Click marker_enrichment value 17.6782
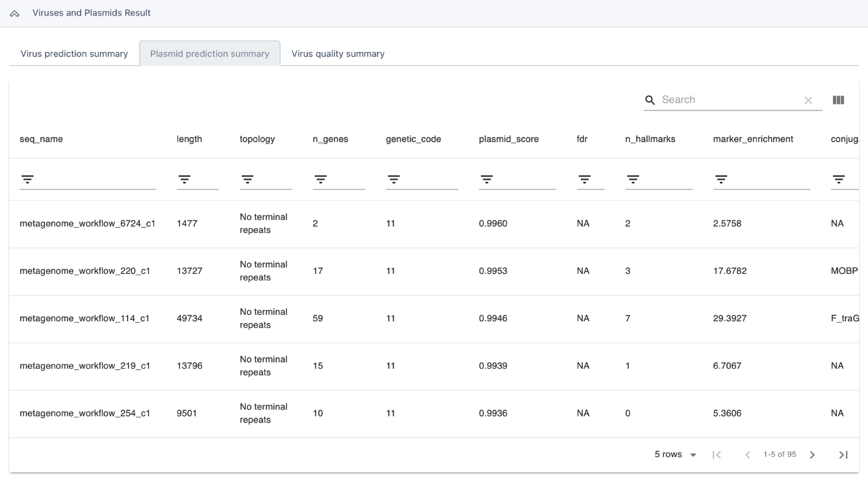 click(730, 271)
